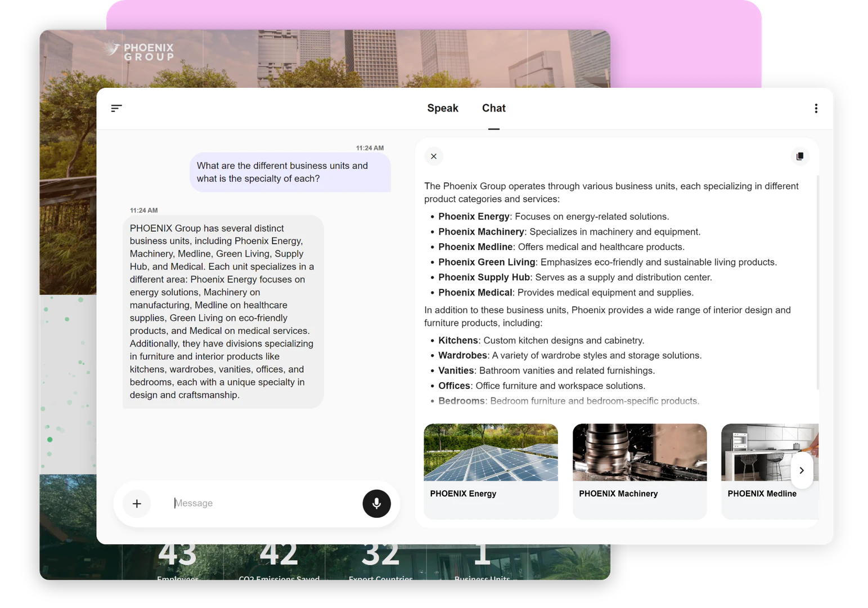This screenshot has height=608, width=868.
Task: Click the Phoenix Group logo
Action: (x=141, y=52)
